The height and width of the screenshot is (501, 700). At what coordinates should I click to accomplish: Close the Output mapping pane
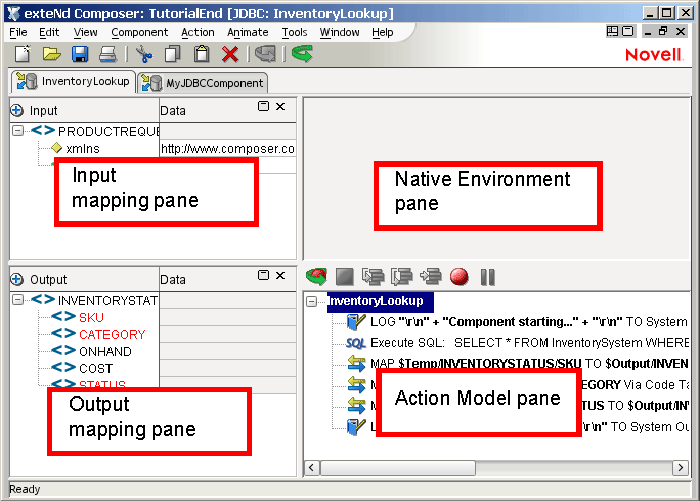pyautogui.click(x=280, y=275)
